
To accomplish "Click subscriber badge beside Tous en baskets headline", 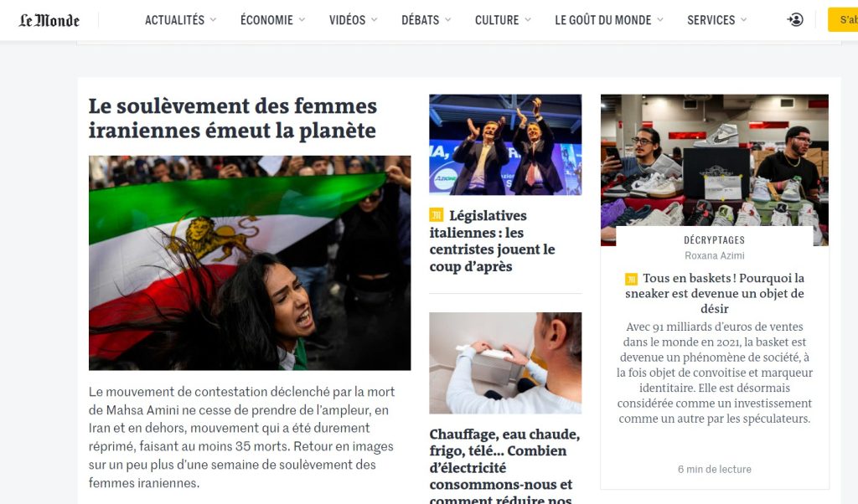I will 632,279.
